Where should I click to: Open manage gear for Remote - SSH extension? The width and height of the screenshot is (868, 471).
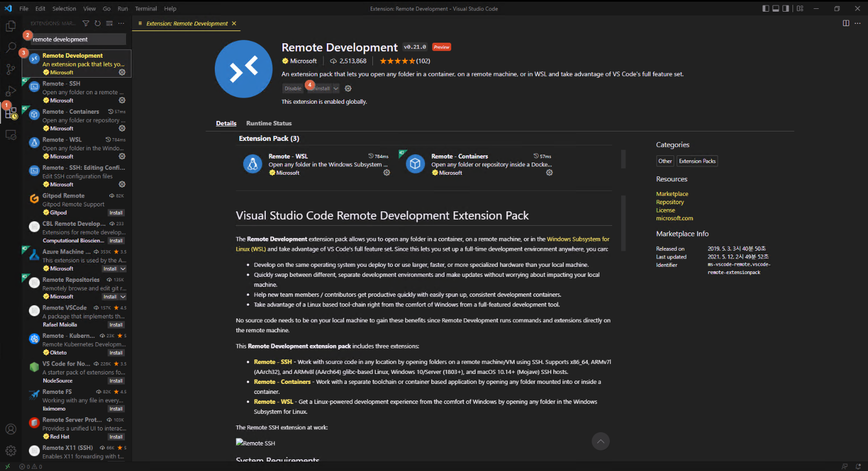122,100
